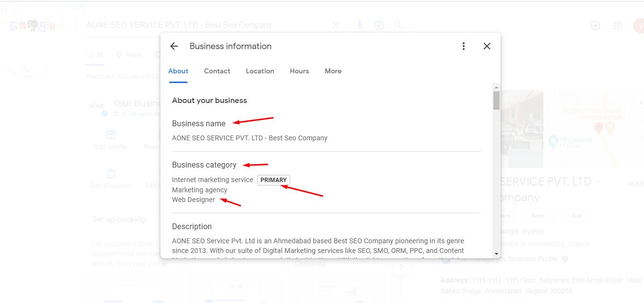Screen dimensions: 644x303
Task: Switch to the About tab
Action: coord(178,71)
